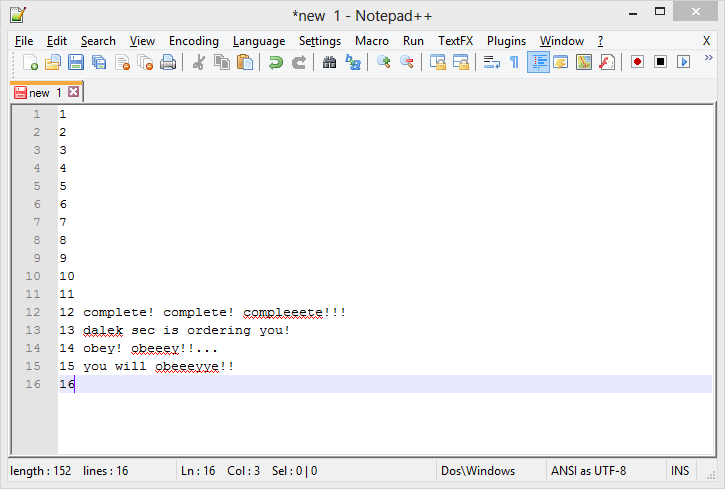Close the 'new 1' tab with its X
Image resolution: width=725 pixels, height=489 pixels.
point(73,93)
